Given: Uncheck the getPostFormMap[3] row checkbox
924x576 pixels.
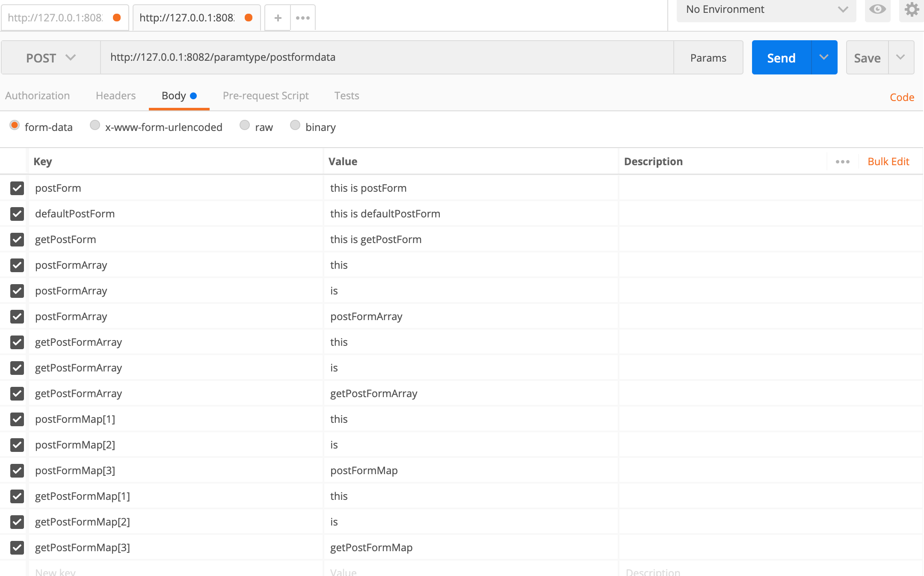Looking at the screenshot, I should click(17, 547).
